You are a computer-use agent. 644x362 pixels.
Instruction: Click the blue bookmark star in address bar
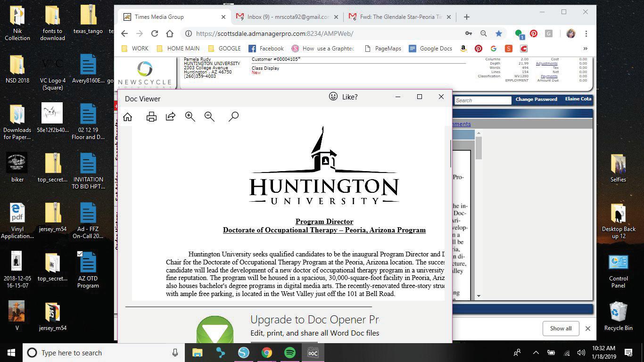(x=498, y=33)
